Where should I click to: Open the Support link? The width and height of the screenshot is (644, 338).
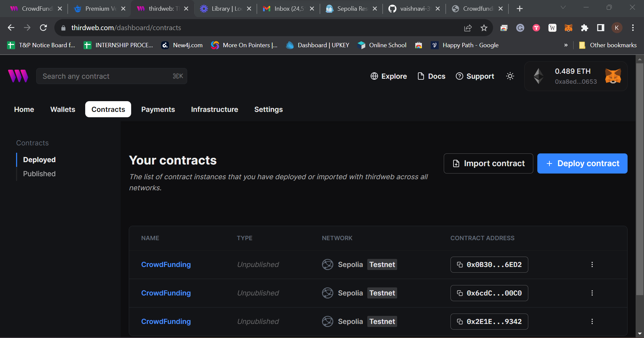point(475,76)
